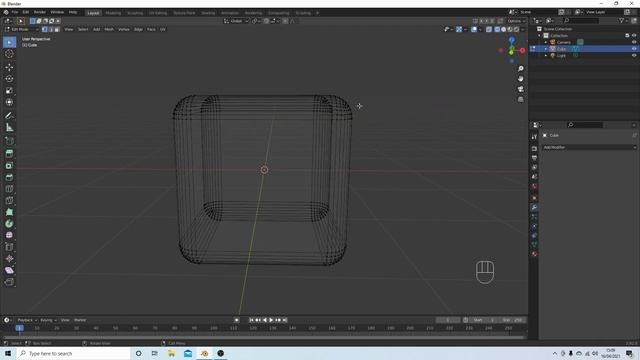Open the Vertex menu

(124, 29)
